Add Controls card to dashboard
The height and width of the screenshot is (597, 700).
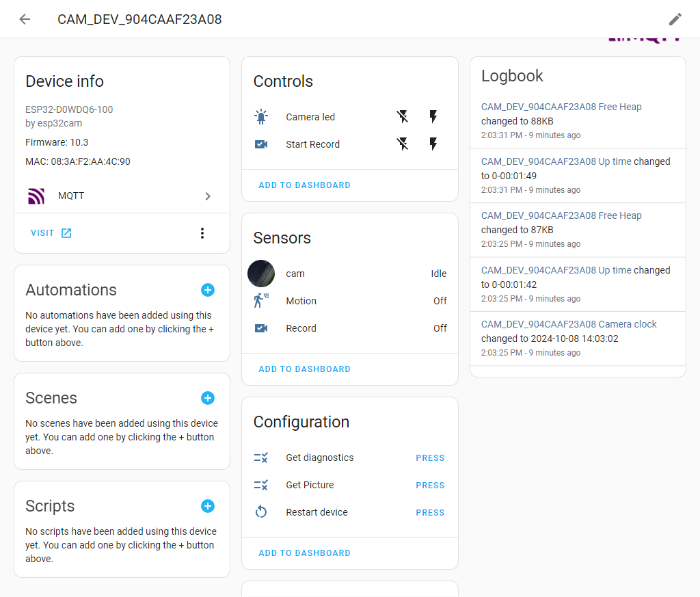coord(304,185)
